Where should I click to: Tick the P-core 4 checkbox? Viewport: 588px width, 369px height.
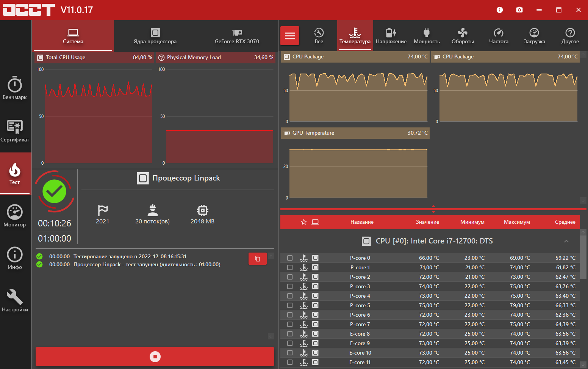(290, 296)
